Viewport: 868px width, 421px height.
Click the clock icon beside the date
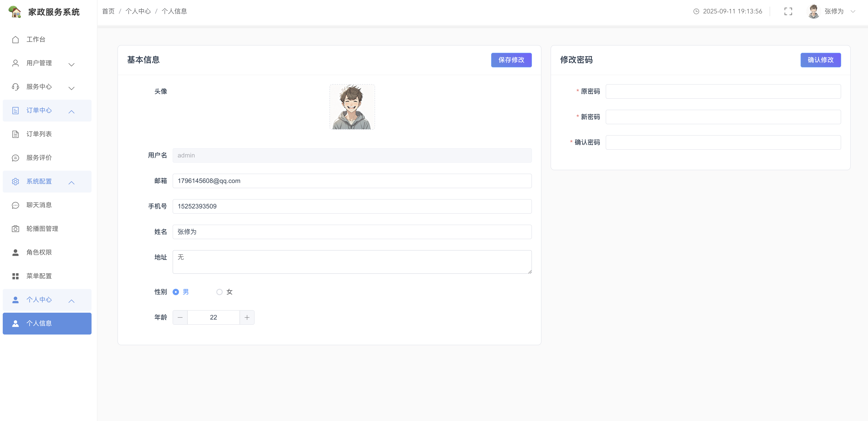click(x=696, y=11)
